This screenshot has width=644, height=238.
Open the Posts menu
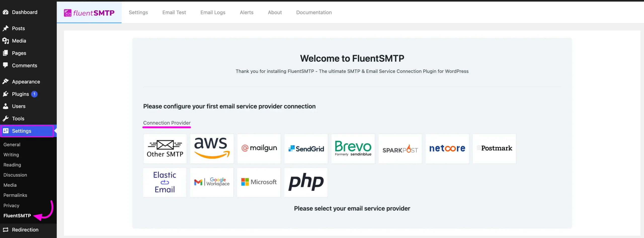click(18, 28)
